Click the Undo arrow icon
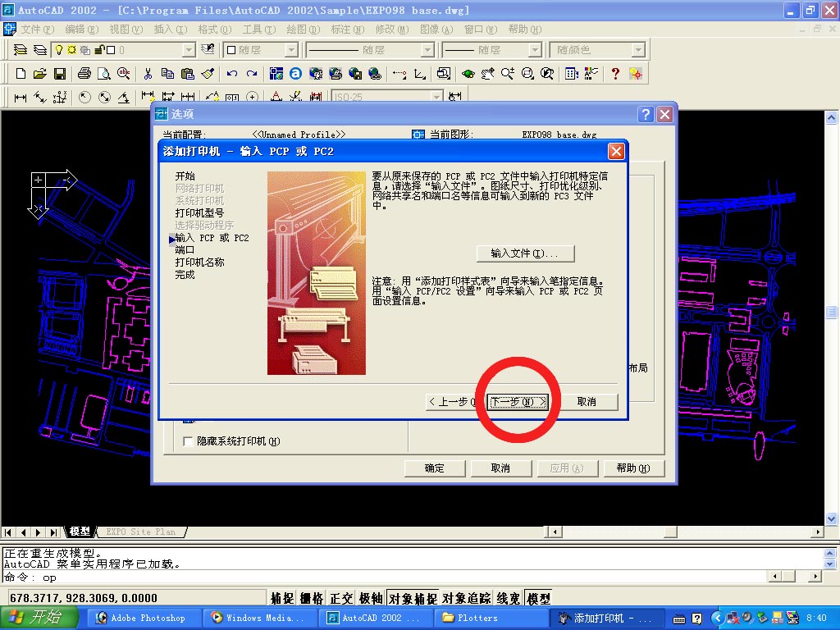Screen dimensions: 840x630 [232, 74]
